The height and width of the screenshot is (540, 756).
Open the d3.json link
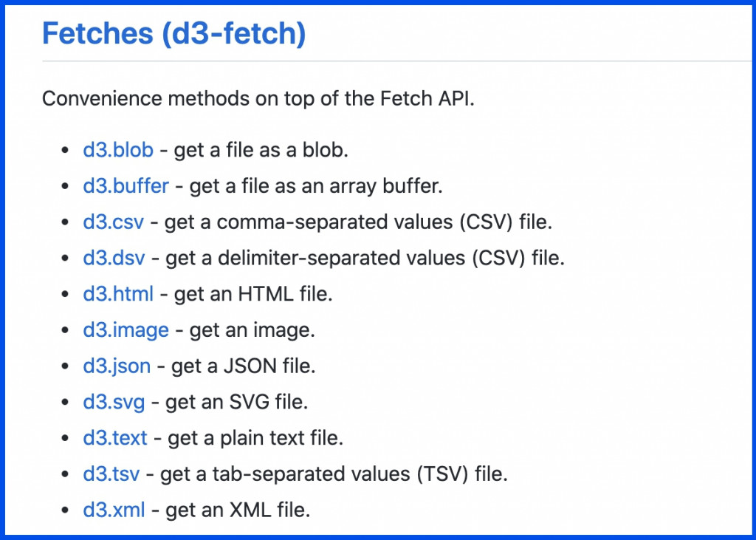[117, 366]
